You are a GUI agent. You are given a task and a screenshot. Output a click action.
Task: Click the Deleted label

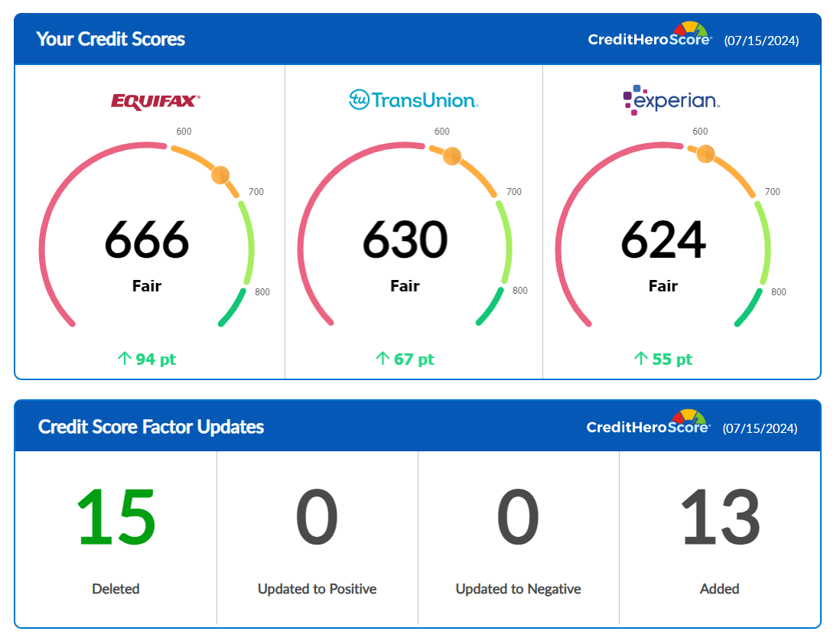[x=116, y=588]
